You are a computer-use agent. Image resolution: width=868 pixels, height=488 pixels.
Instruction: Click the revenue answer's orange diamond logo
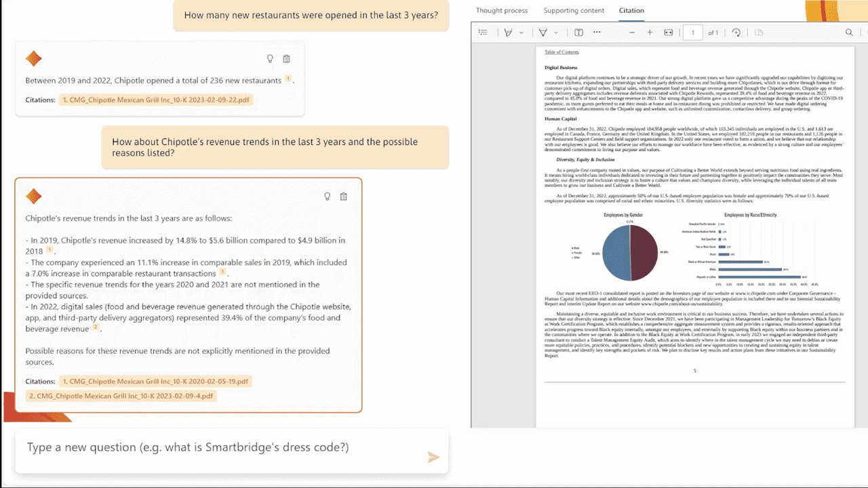34,197
